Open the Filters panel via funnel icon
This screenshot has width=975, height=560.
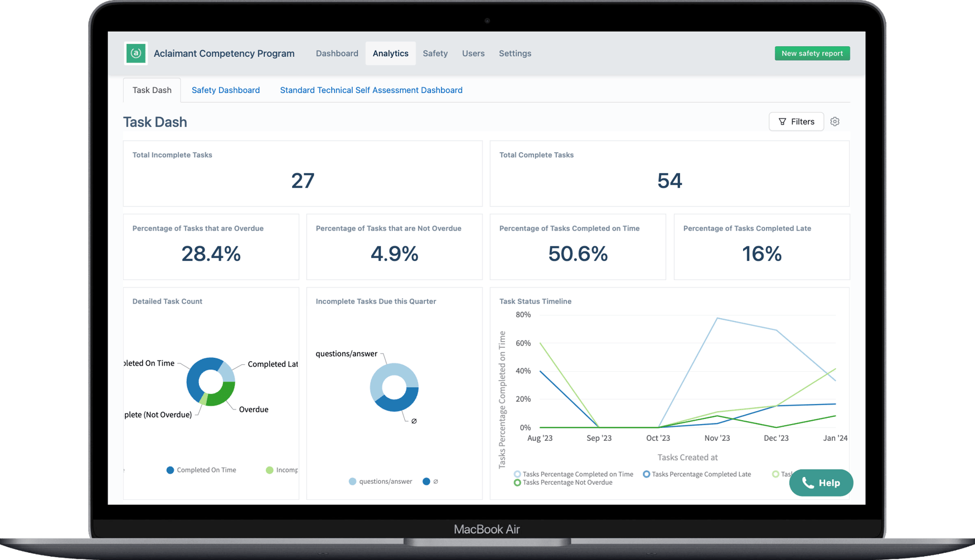pyautogui.click(x=783, y=121)
